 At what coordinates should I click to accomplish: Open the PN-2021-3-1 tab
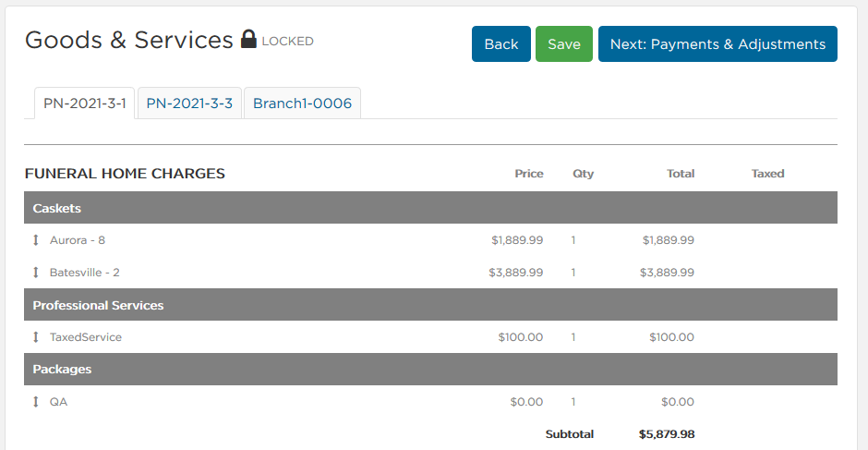click(85, 103)
